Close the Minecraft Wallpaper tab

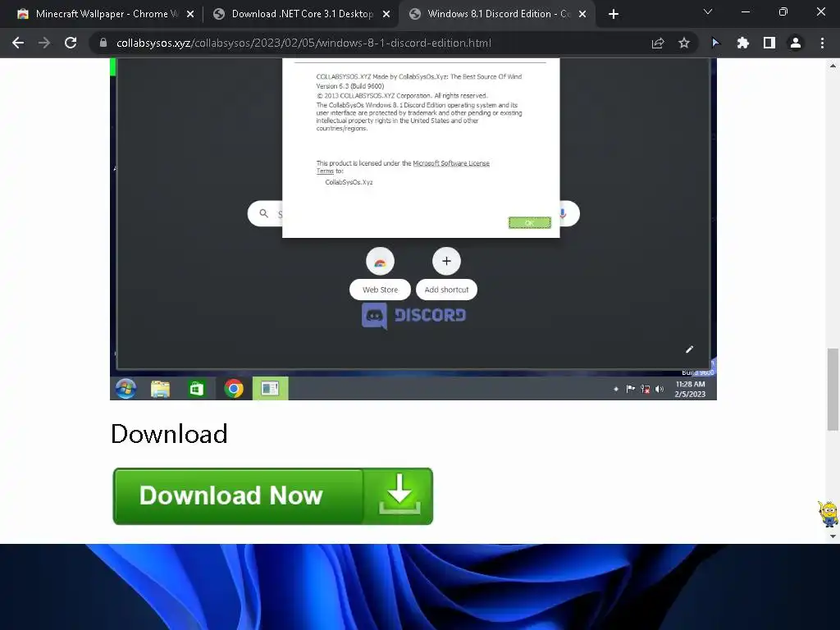(190, 14)
